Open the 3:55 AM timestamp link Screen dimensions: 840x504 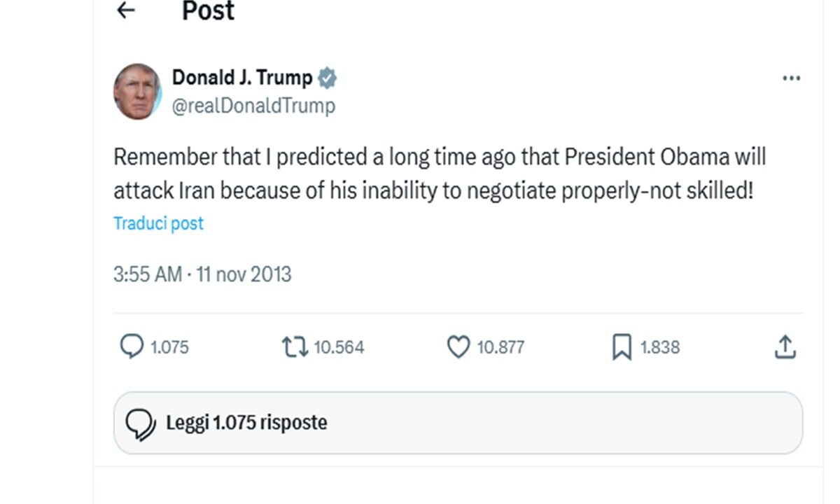pos(147,274)
